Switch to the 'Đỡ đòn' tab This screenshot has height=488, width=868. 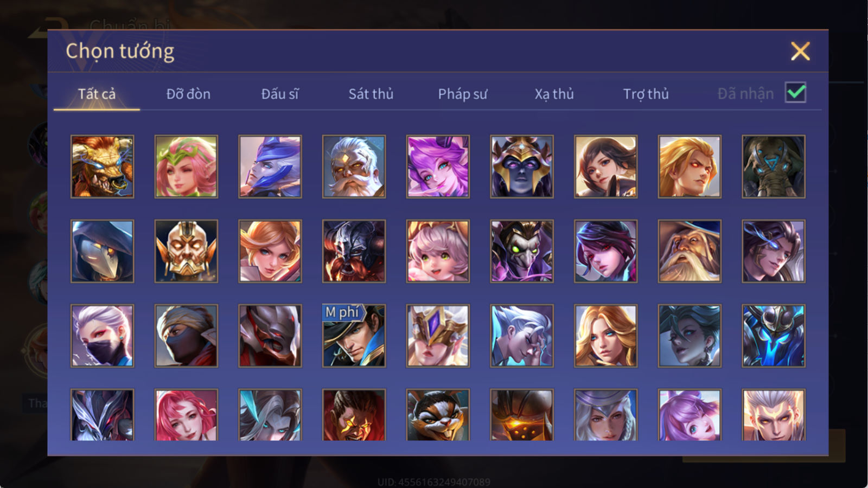pos(188,94)
